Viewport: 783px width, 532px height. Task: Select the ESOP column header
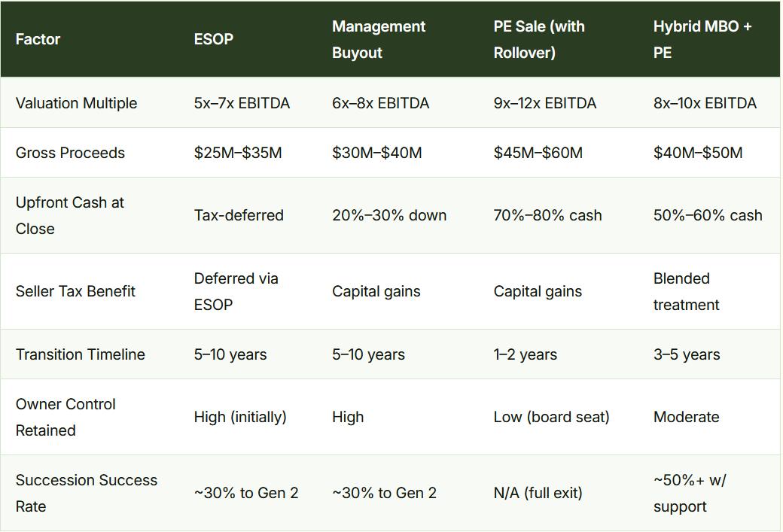click(213, 39)
